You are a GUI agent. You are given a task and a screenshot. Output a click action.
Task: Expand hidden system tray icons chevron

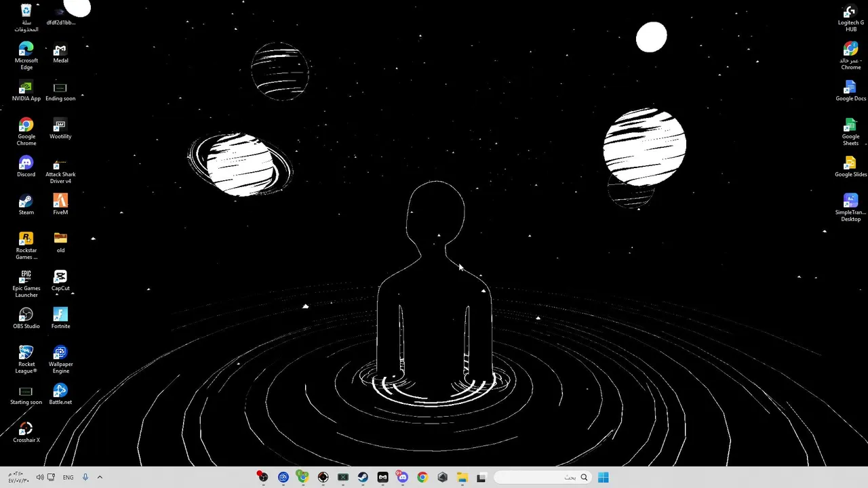click(x=100, y=477)
